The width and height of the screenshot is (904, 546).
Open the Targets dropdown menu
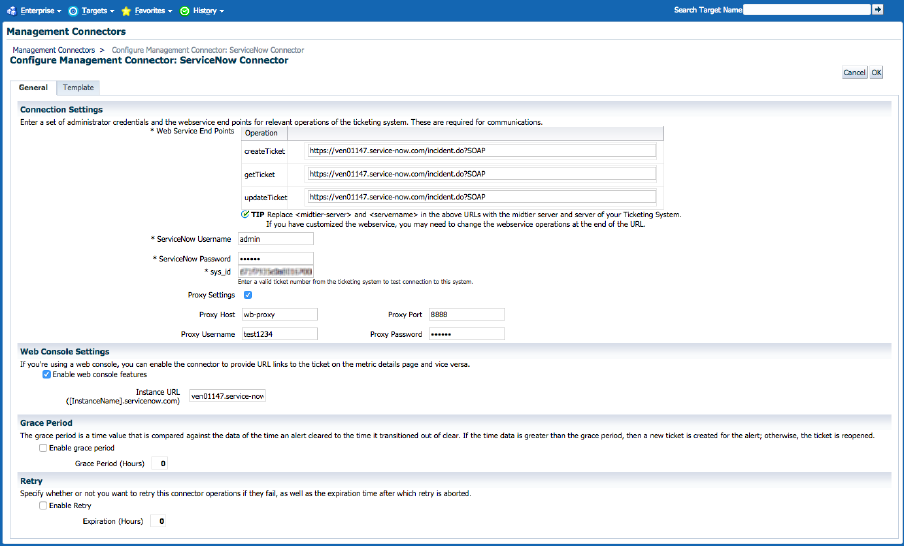[97, 10]
